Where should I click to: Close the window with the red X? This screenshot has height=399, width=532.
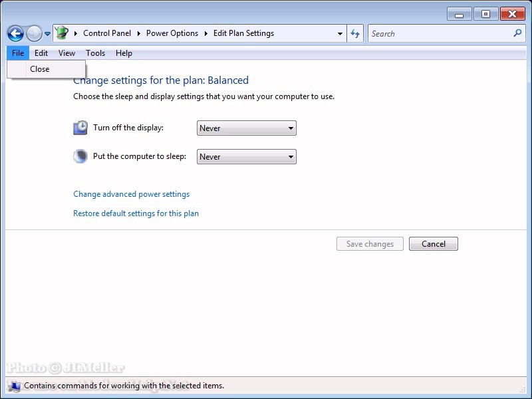[512, 14]
